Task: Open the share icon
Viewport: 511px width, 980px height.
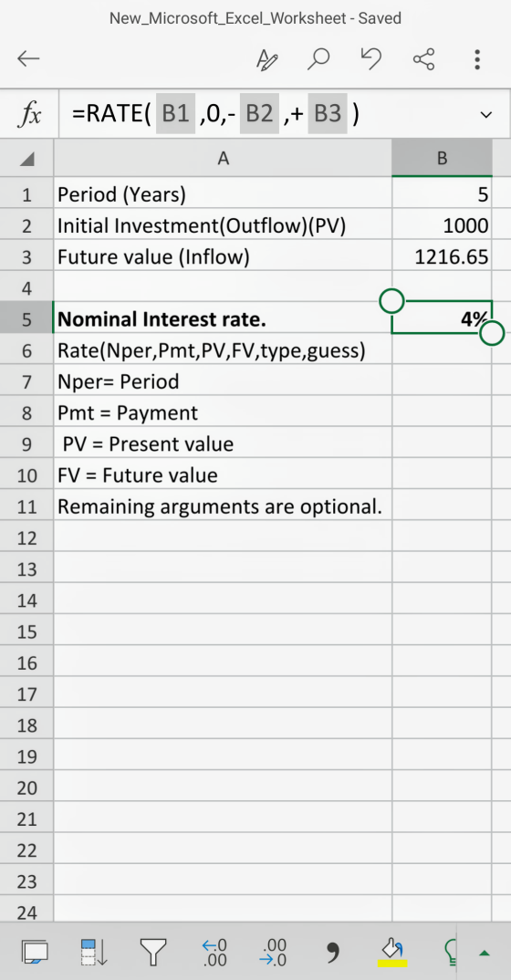Action: [423, 59]
